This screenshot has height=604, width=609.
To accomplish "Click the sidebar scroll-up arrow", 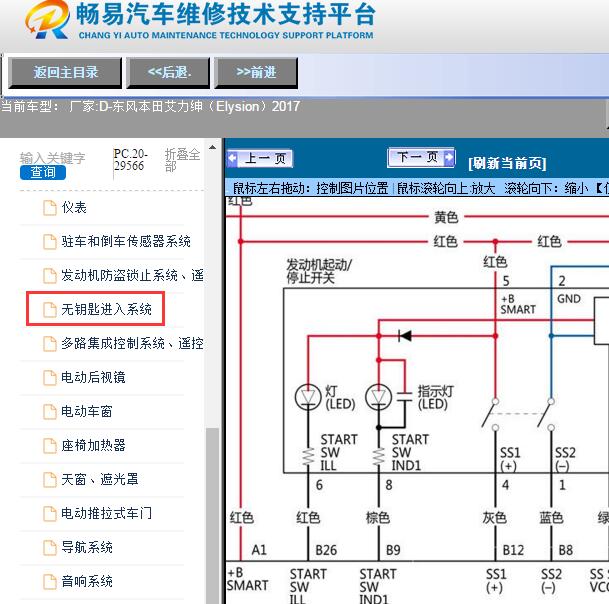I will [212, 147].
